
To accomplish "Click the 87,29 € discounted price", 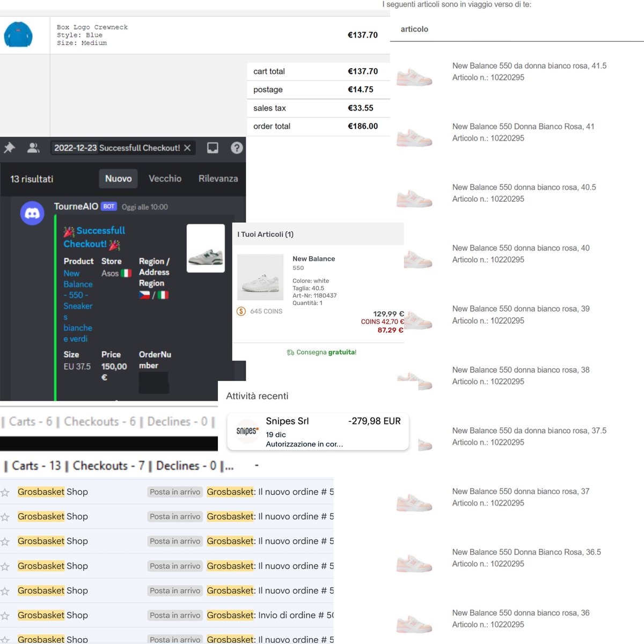I will 390,330.
